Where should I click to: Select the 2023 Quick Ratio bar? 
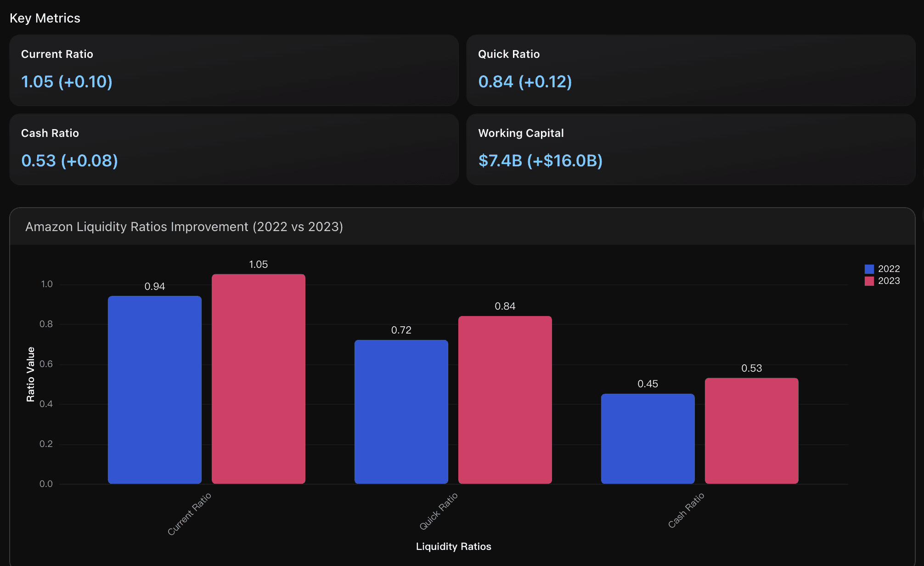point(505,400)
